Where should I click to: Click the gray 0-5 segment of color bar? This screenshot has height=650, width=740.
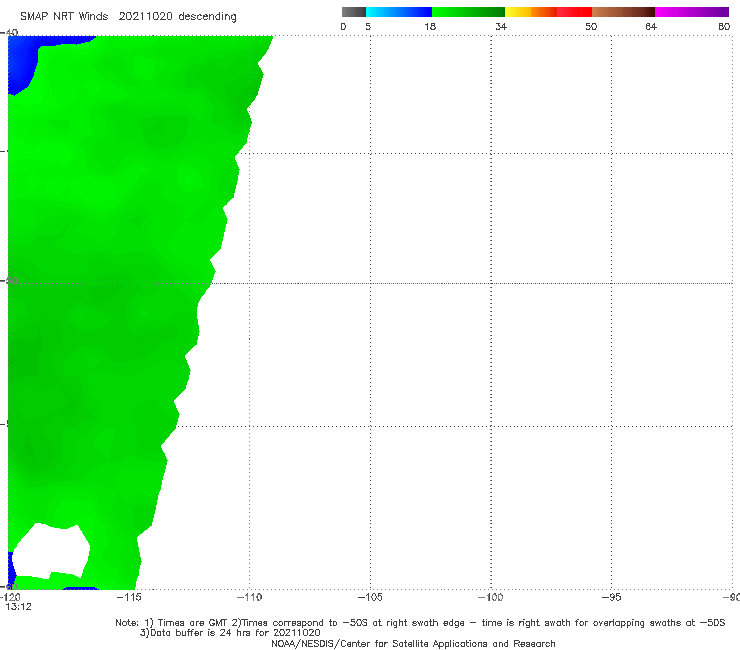354,12
